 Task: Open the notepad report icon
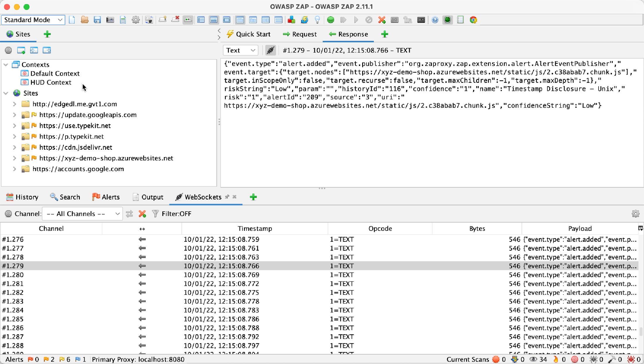point(460,20)
